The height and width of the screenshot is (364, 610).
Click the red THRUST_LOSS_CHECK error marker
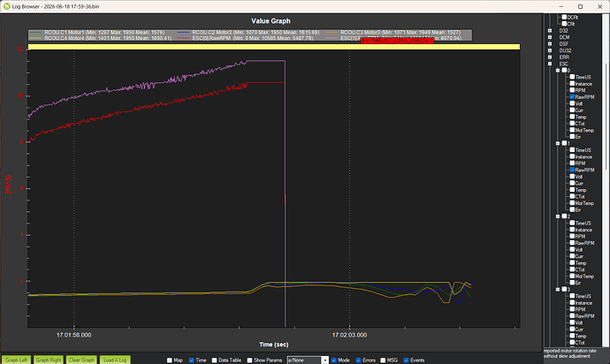coord(397,41)
